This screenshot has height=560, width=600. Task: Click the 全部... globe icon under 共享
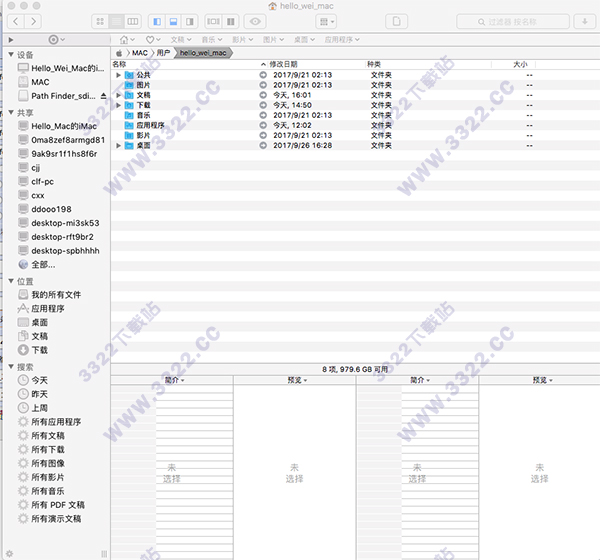tap(23, 264)
